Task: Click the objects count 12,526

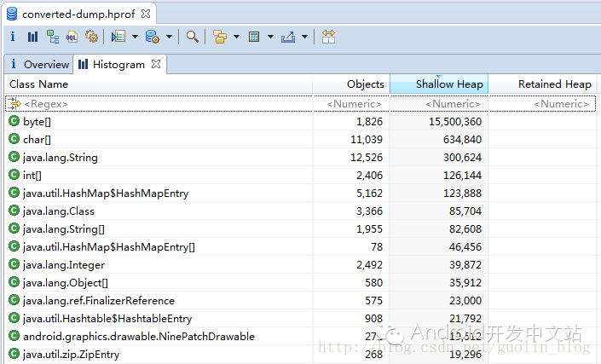Action: (367, 158)
